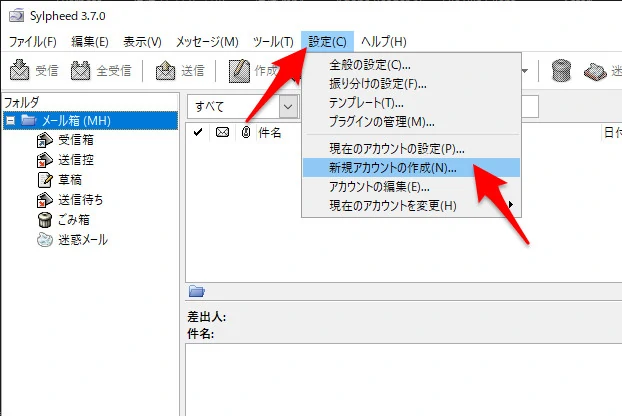Click the 受信 receive mail toolbar icon
The image size is (622, 416).
click(19, 70)
